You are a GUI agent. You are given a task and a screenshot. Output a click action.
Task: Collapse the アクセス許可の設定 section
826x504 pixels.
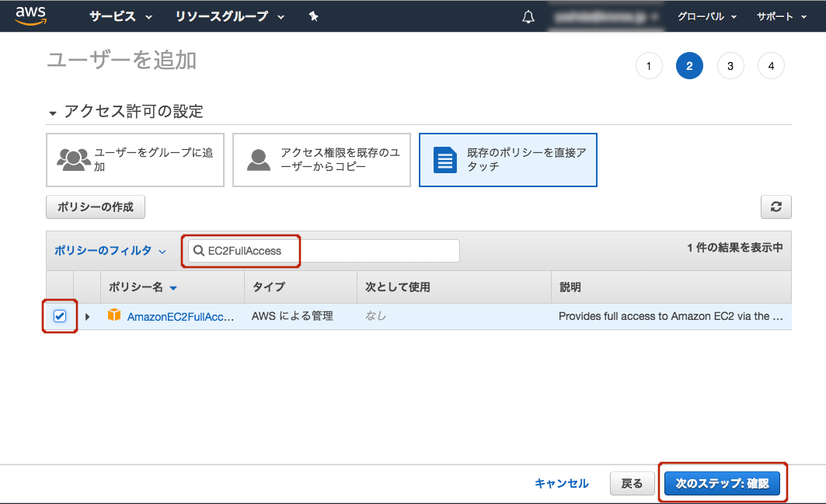(52, 113)
